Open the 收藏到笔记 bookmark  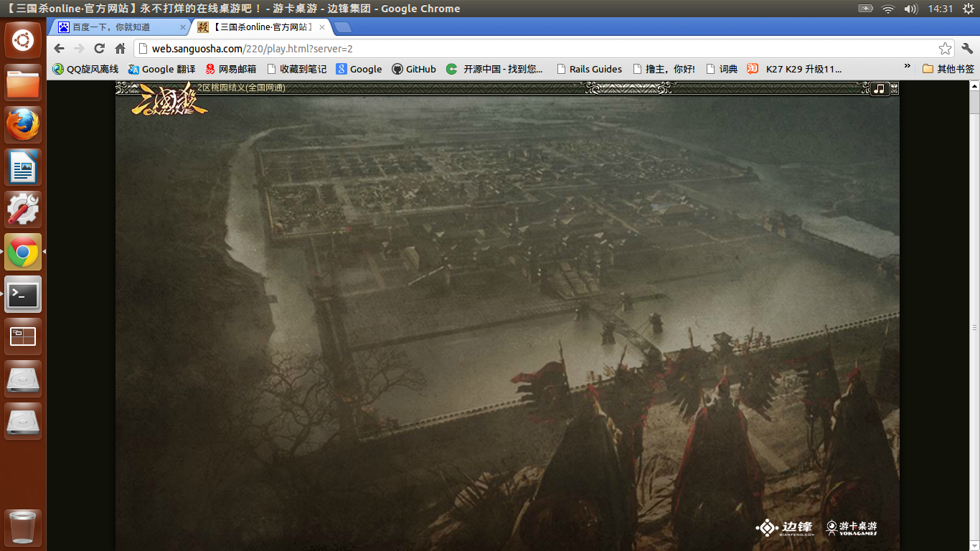coord(296,69)
